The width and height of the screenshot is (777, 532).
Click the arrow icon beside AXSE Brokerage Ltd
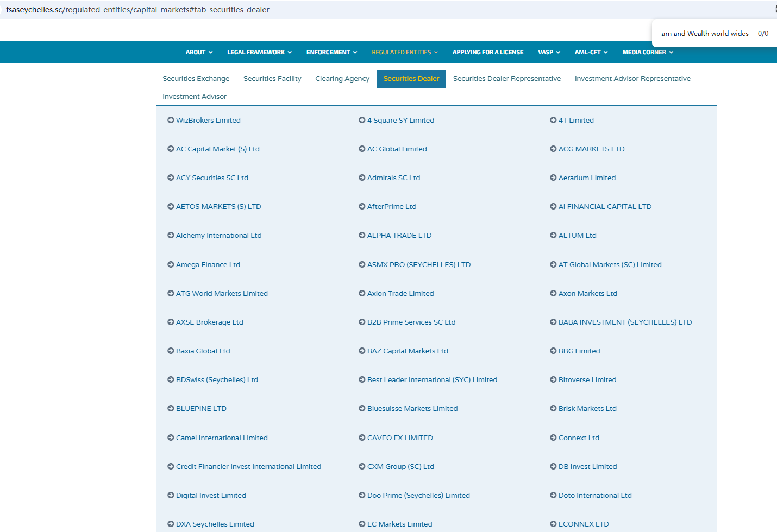coord(171,322)
